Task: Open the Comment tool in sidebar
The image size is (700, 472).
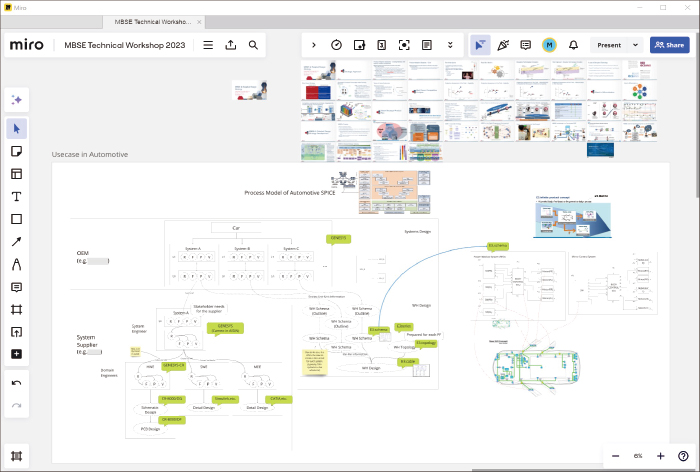Action: 17,287
